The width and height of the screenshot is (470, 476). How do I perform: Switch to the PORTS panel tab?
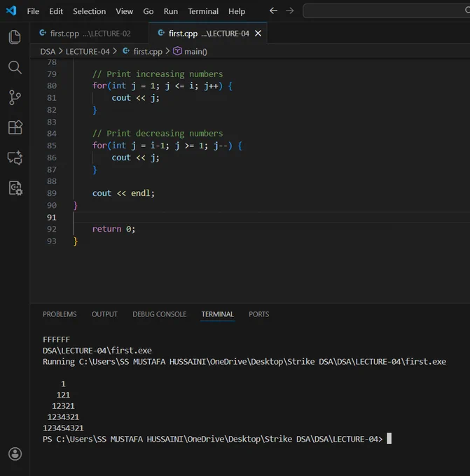(x=259, y=314)
